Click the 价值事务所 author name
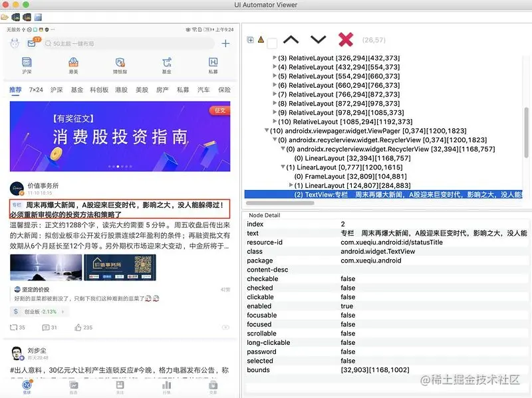Image resolution: width=532 pixels, height=398 pixels. (43, 186)
